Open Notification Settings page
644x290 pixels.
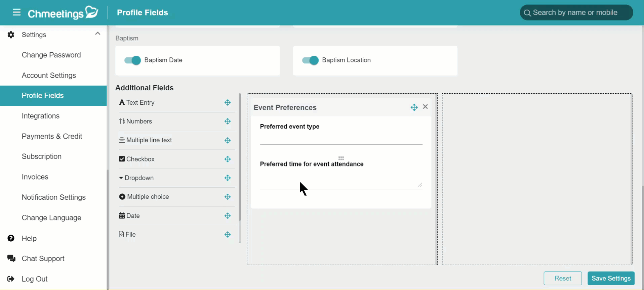click(54, 197)
